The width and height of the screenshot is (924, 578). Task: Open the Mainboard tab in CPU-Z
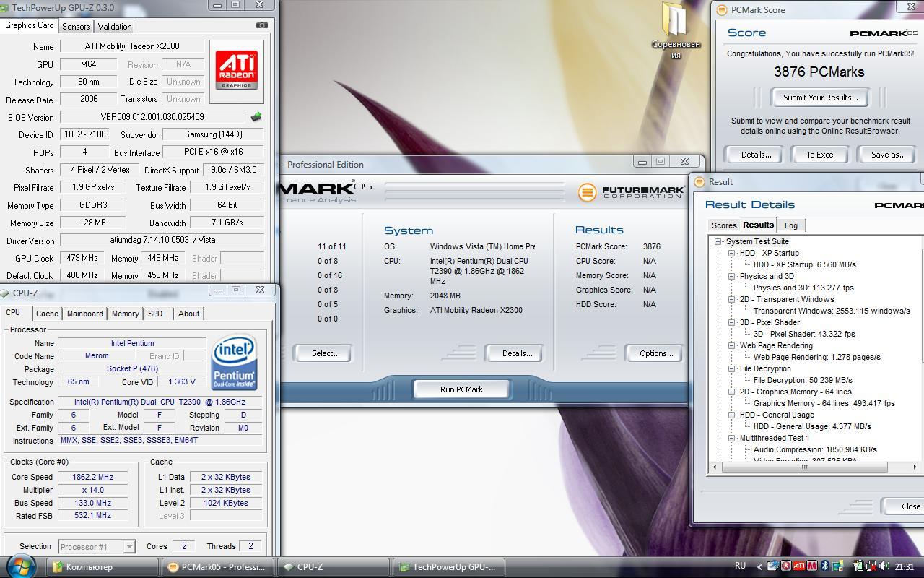[85, 314]
